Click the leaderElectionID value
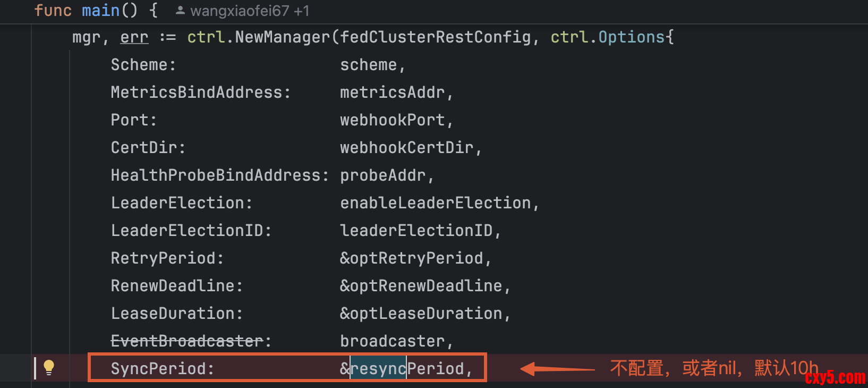 coord(416,231)
